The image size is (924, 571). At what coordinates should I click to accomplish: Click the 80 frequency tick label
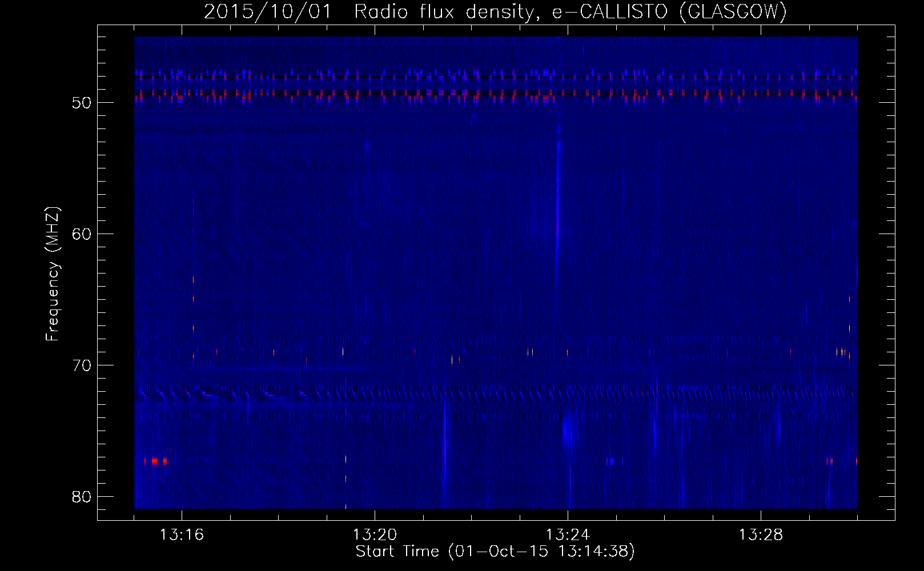coord(82,497)
